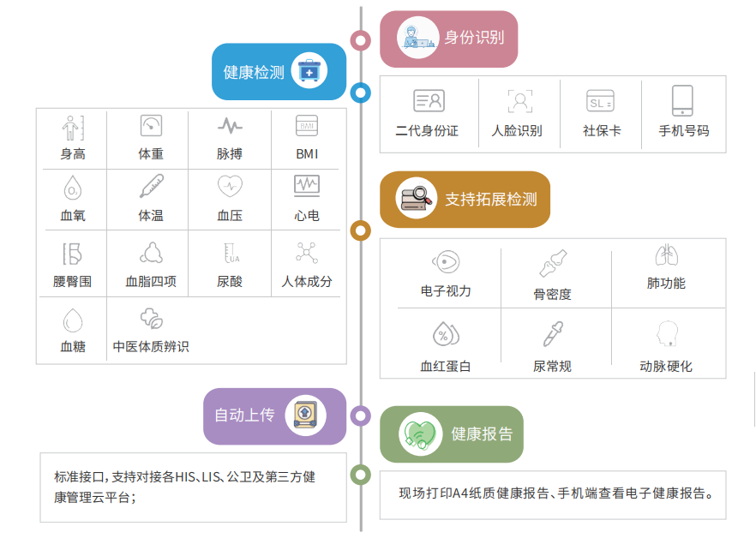Click the blue timeline dot beside 健康检测

(361, 93)
